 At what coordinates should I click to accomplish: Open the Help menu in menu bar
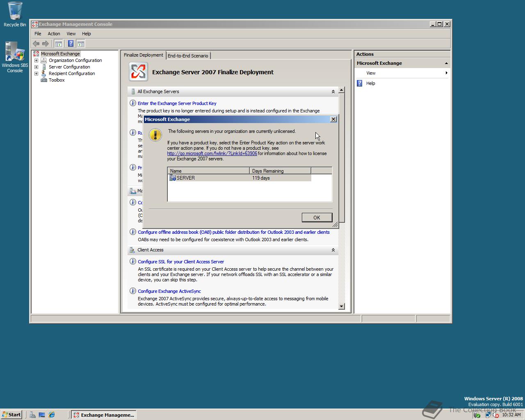click(86, 34)
